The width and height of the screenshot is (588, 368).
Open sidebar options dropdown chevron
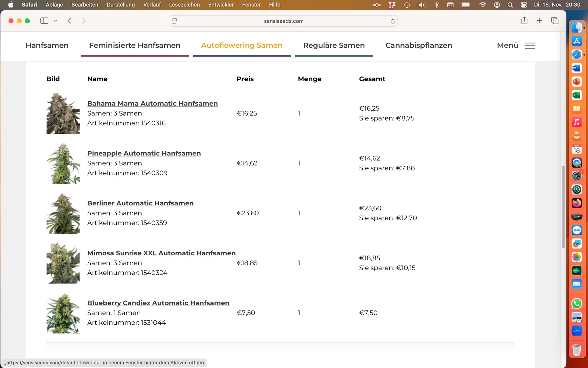click(55, 21)
